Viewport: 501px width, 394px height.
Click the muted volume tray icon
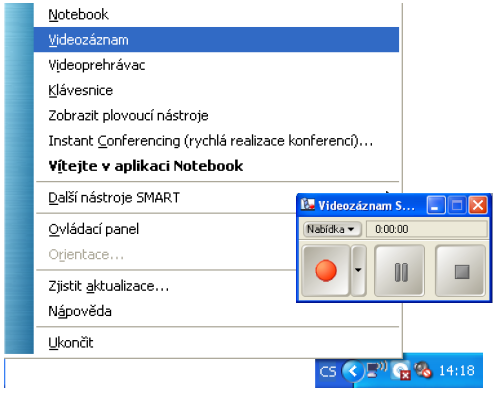point(423,370)
